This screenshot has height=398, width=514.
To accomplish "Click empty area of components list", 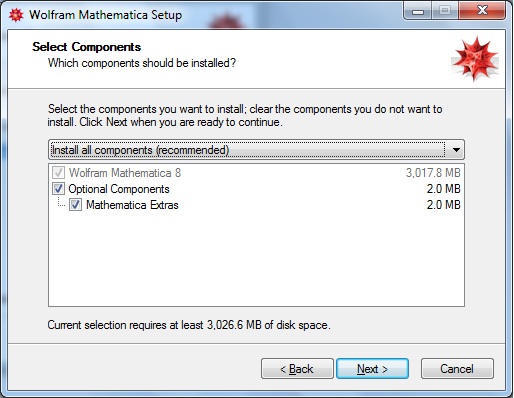I will [256, 260].
